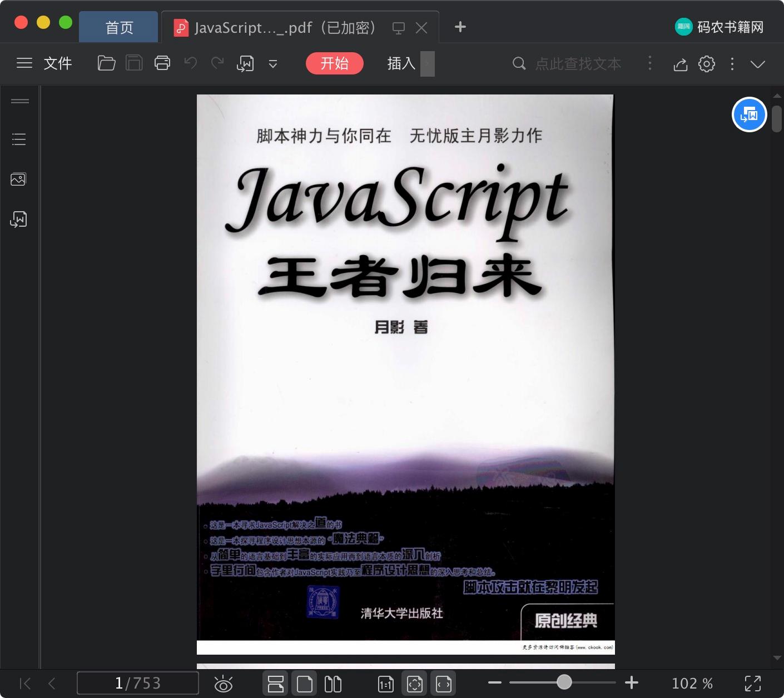Screen dimensions: 784x698
Task: Click the PDF-to-Word export icon in the toolbar
Action: [x=245, y=64]
